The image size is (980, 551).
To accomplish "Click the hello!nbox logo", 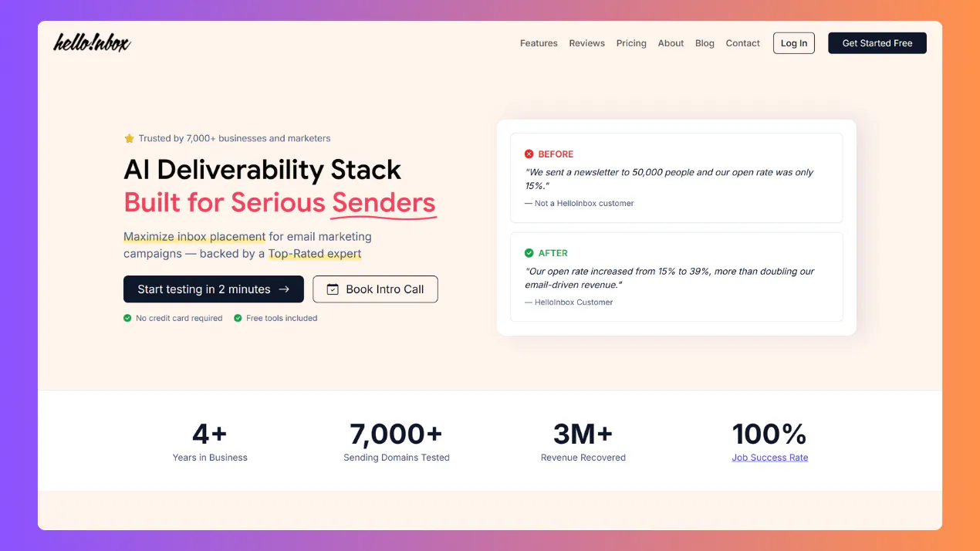I will (x=92, y=42).
